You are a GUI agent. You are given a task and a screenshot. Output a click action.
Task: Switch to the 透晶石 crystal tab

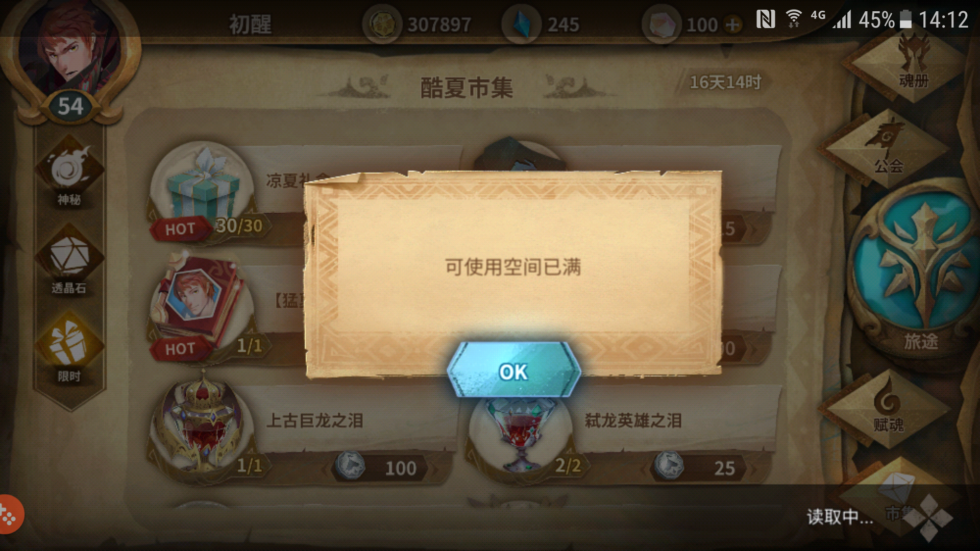[x=69, y=261]
